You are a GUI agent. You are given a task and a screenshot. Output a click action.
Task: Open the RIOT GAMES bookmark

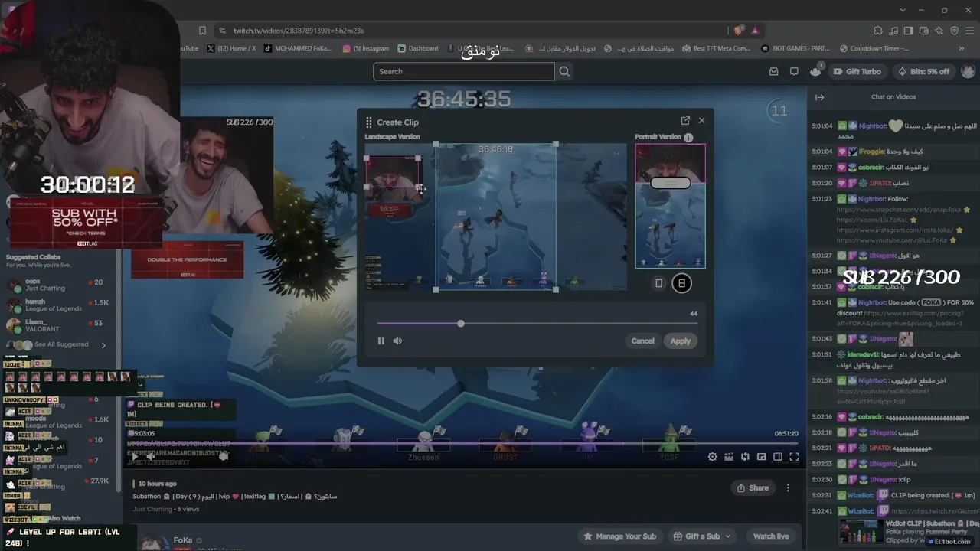[795, 48]
